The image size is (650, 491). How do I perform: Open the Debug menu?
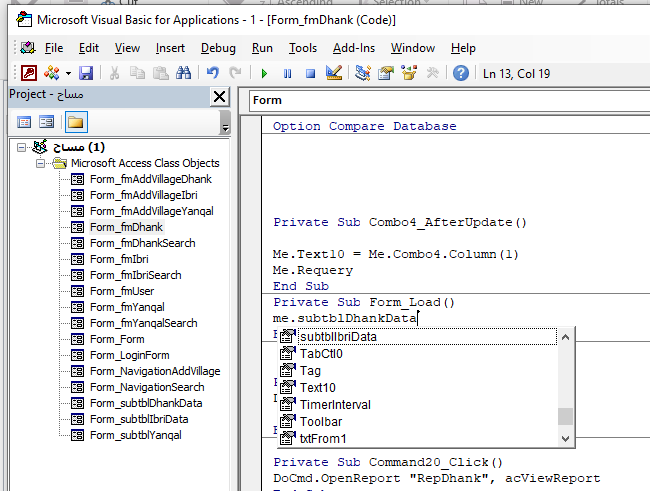coord(218,48)
